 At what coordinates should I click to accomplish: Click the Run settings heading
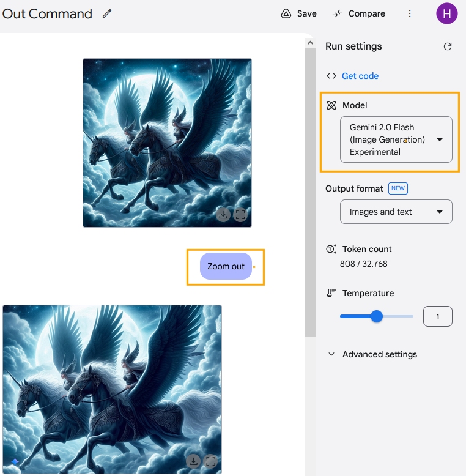coord(353,46)
